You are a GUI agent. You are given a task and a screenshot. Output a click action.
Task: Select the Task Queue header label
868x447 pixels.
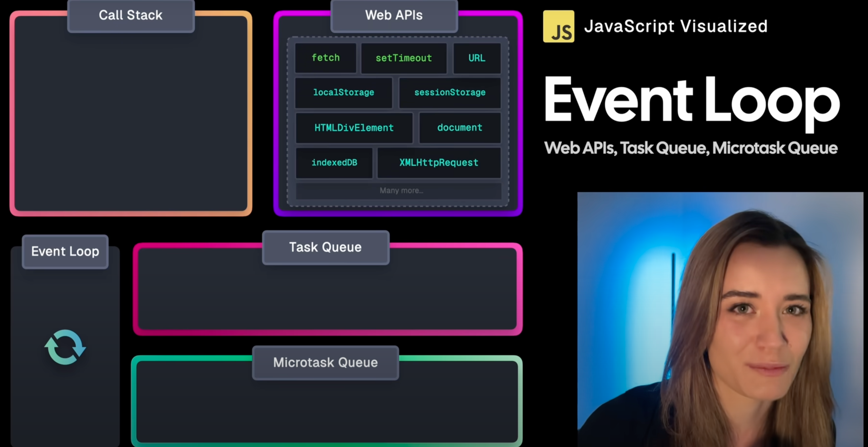tap(325, 247)
